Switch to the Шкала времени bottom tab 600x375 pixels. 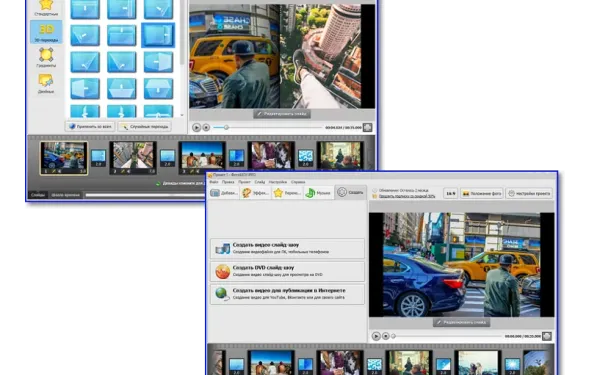(65, 195)
